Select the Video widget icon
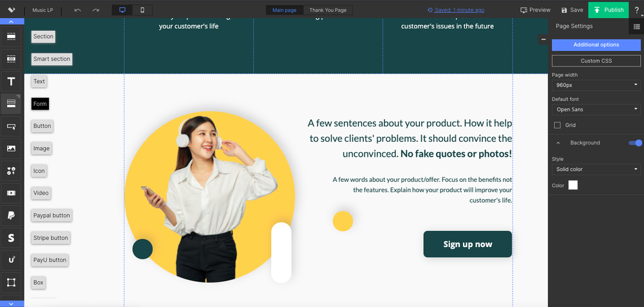 11,193
